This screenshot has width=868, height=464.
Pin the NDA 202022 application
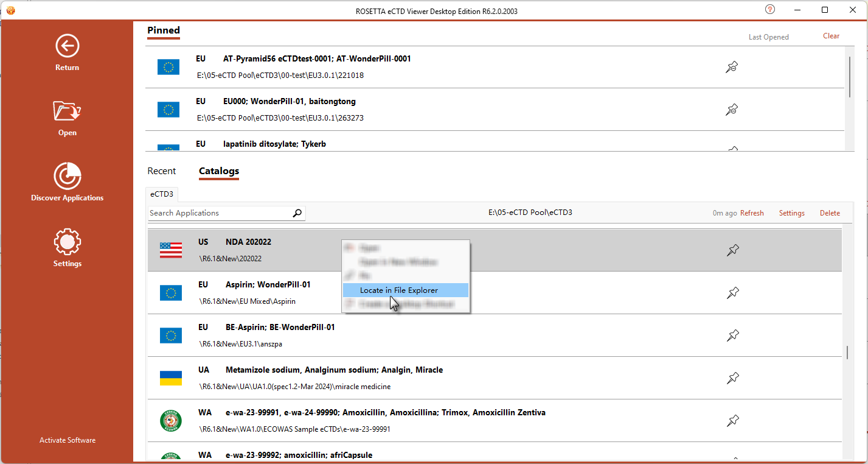click(x=733, y=250)
